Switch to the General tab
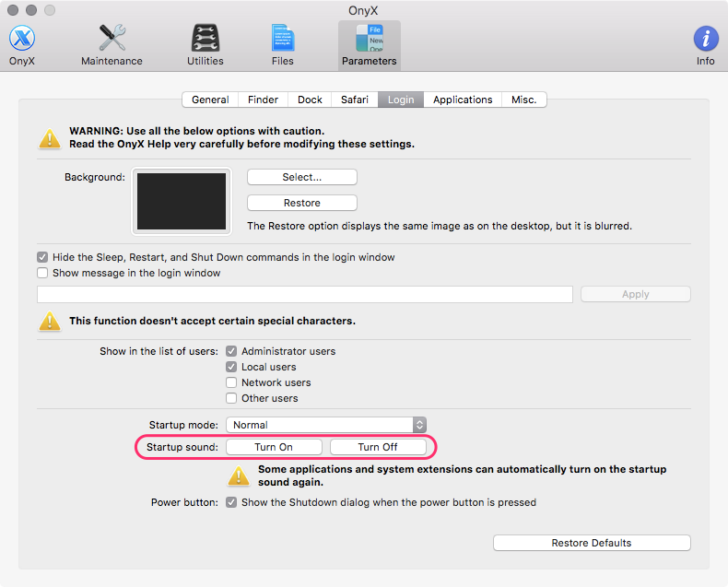728x587 pixels. 210,100
